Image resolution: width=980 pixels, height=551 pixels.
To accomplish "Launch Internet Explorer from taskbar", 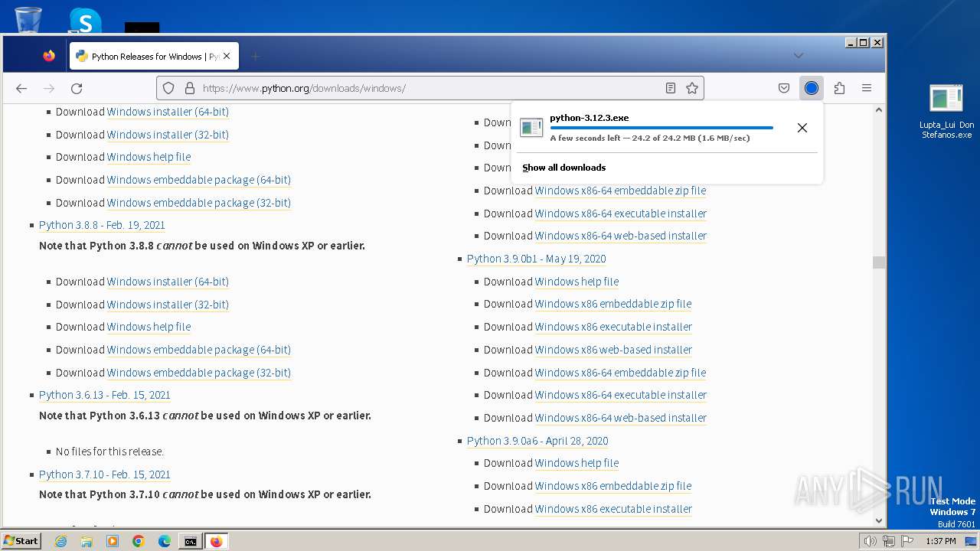I will tap(61, 541).
